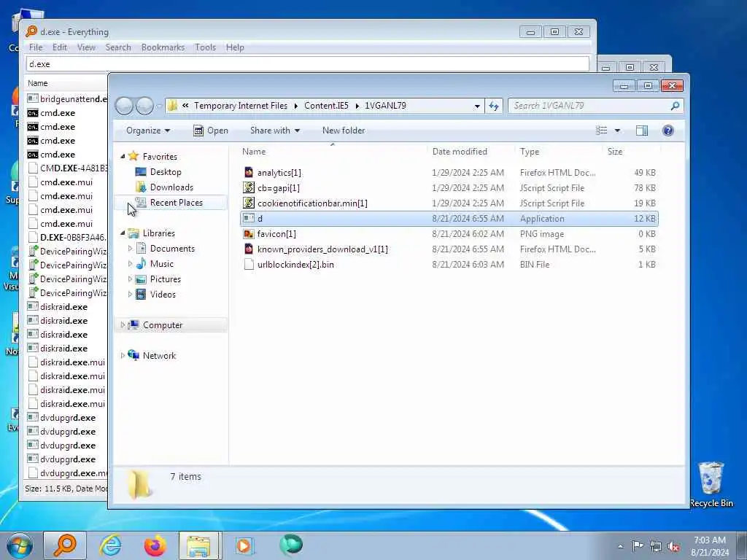Open the Share with dropdown
Image resolution: width=747 pixels, height=560 pixels.
tap(275, 131)
